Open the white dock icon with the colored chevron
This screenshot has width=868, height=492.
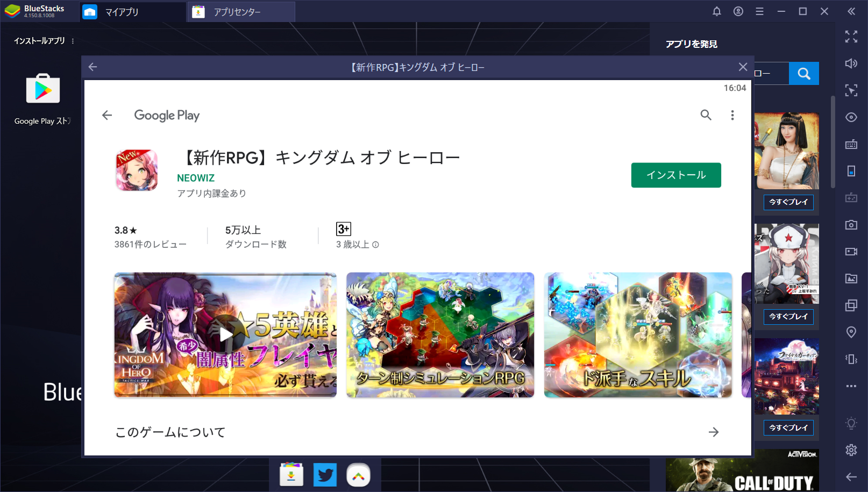pos(358,475)
